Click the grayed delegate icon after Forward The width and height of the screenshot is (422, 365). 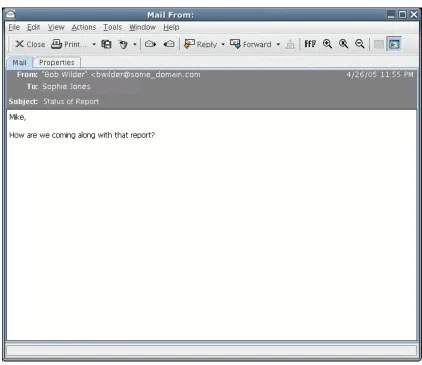tap(290, 44)
